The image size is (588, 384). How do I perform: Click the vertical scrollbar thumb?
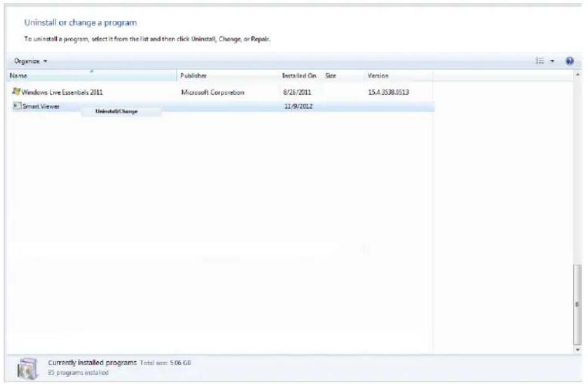[577, 304]
